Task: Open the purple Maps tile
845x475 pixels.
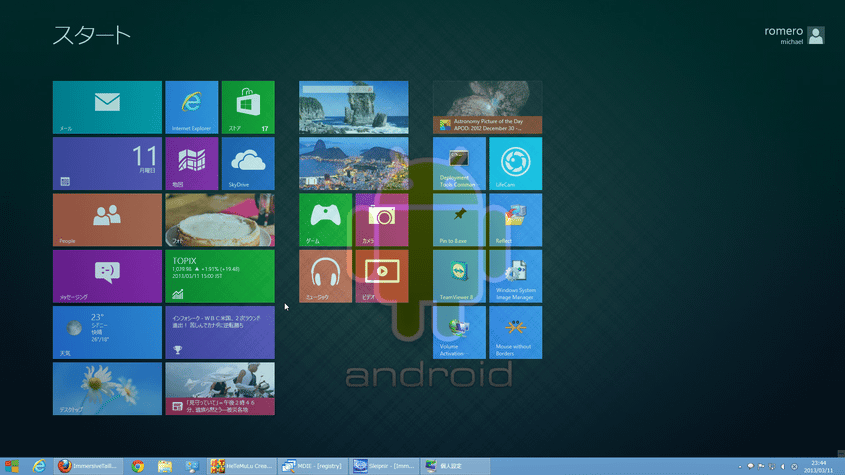Action: [x=192, y=163]
